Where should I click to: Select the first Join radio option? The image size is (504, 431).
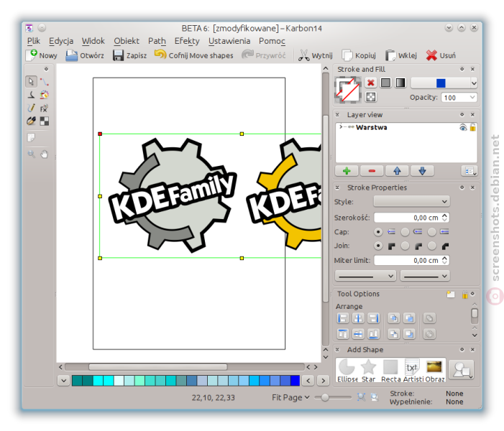[x=378, y=246]
